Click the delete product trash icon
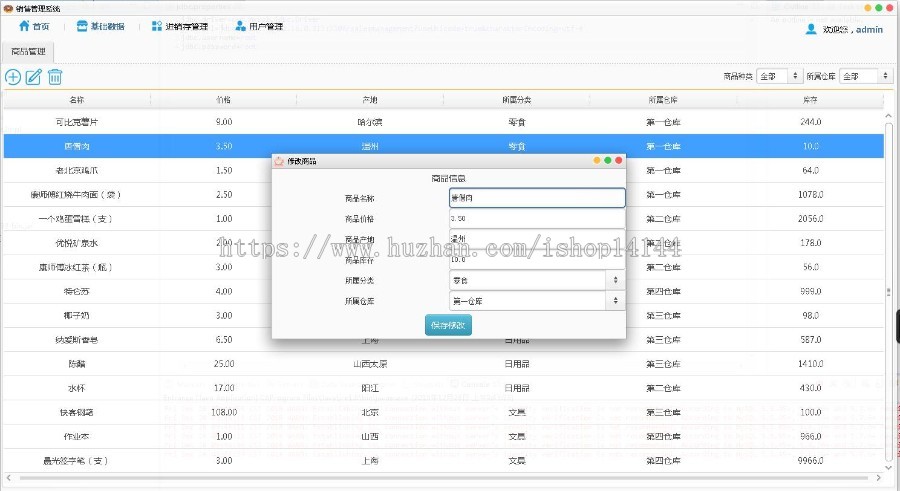Screen dimensions: 900x491 click(x=55, y=77)
